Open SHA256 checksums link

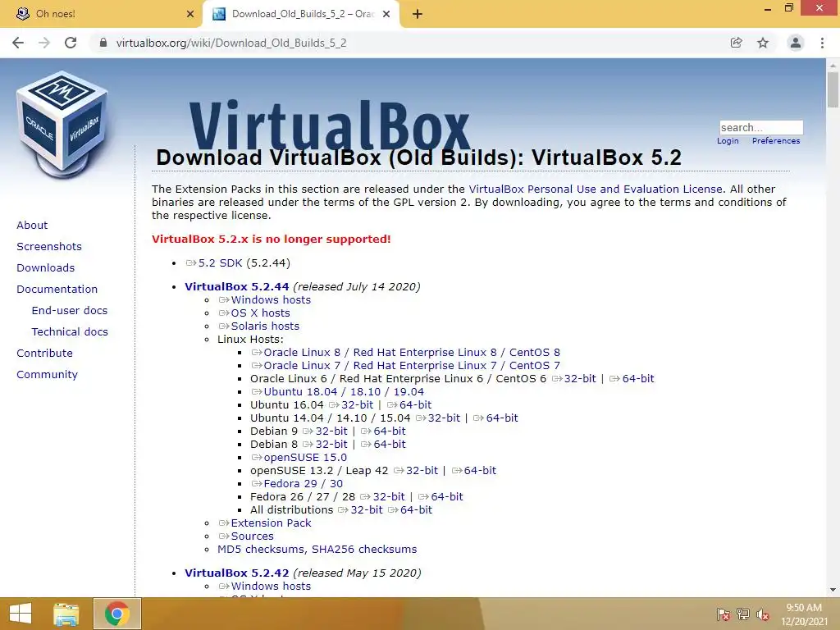(364, 549)
